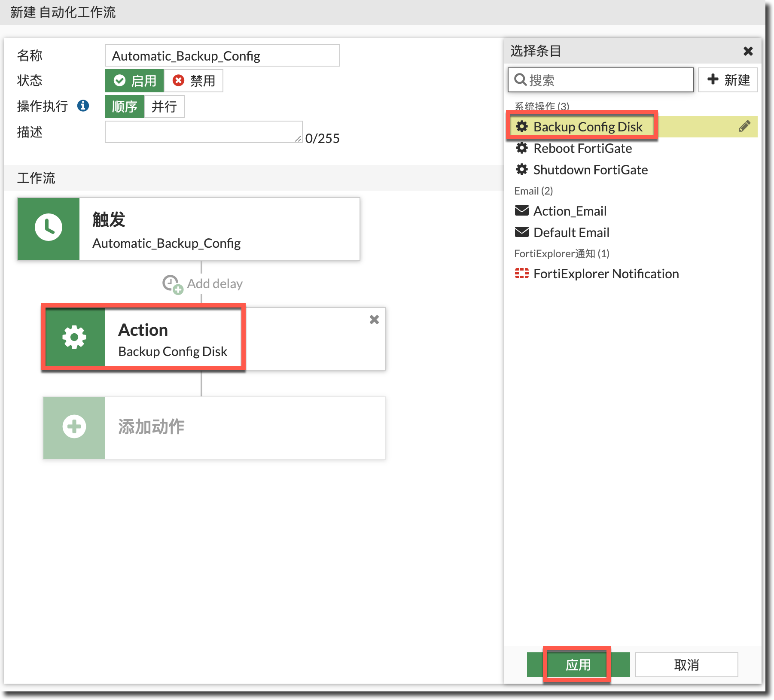
Task: Choose 顺序 execution mode
Action: click(125, 107)
